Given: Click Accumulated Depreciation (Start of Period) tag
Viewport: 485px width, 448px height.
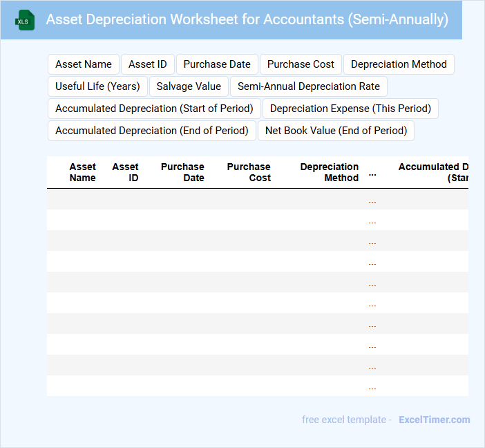Looking at the screenshot, I should [154, 109].
